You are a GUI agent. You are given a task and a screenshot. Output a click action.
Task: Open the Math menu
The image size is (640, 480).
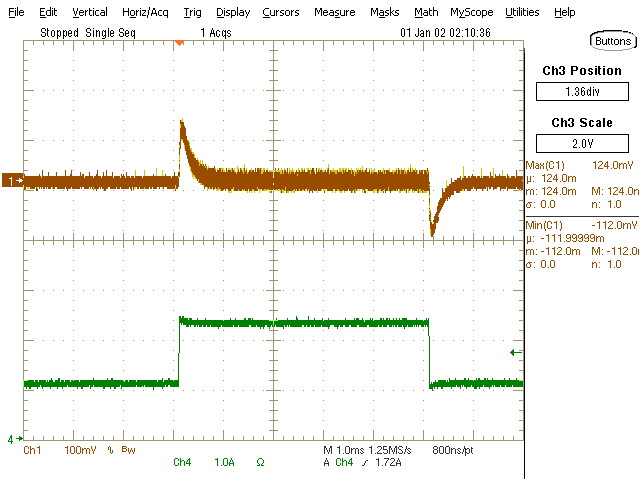pyautogui.click(x=425, y=13)
